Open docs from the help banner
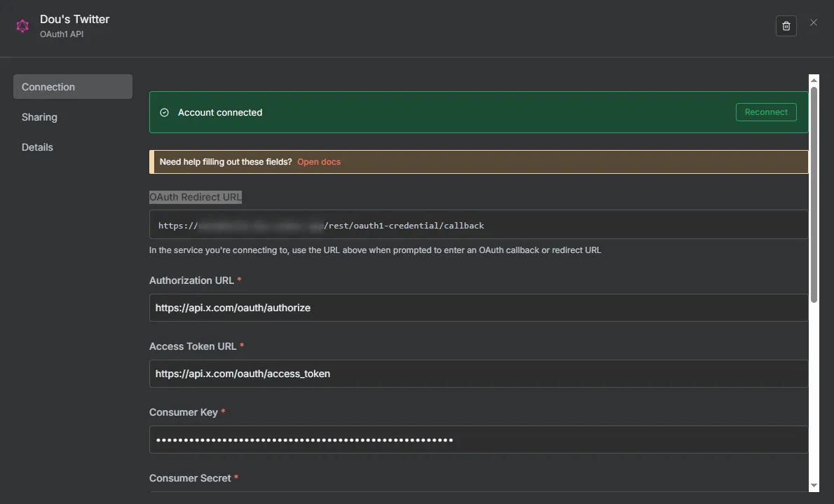The height and width of the screenshot is (504, 834). click(319, 161)
